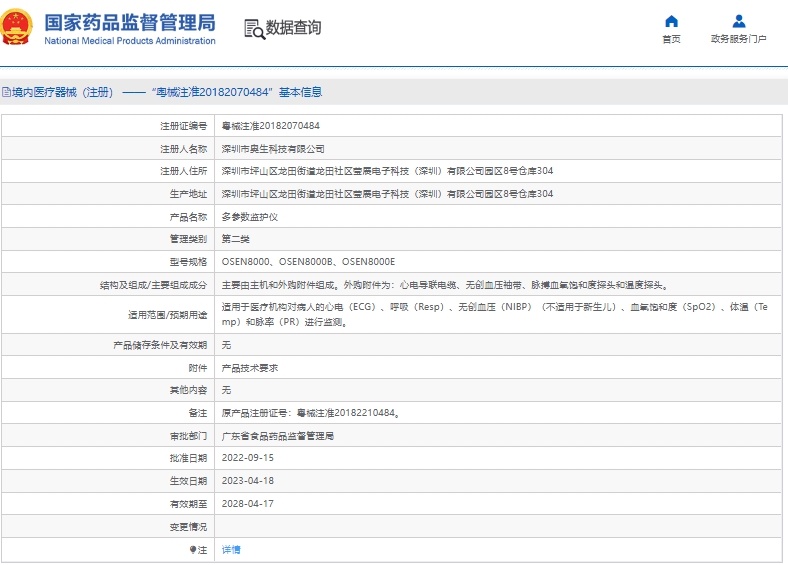
Task: Select registrant name 深圳市奥生科技有限公司
Action: [273, 149]
